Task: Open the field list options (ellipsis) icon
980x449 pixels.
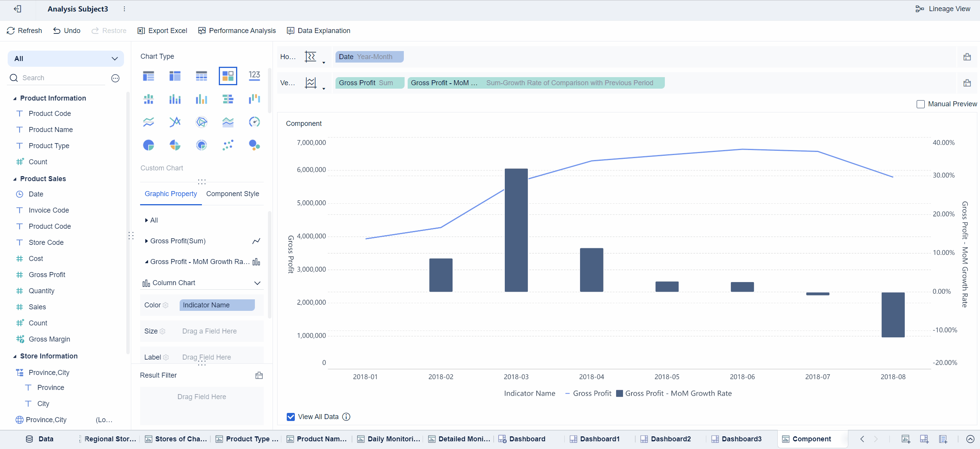Action: tap(116, 78)
